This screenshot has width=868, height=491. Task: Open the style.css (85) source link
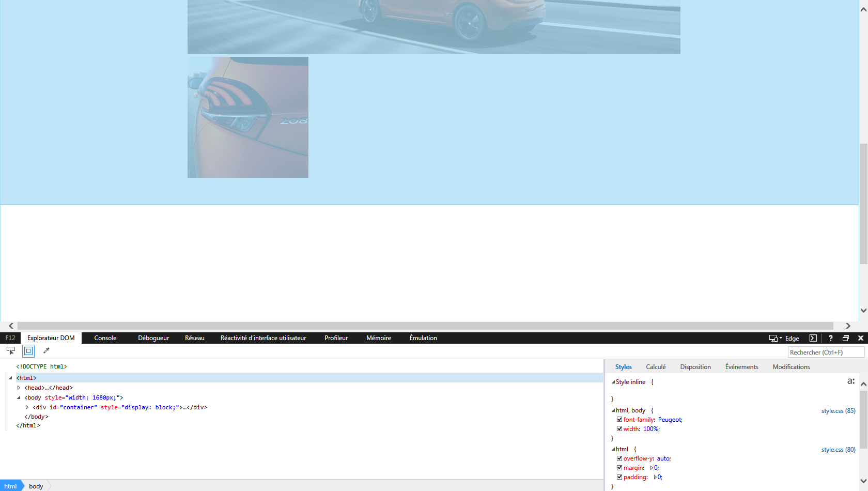(838, 411)
